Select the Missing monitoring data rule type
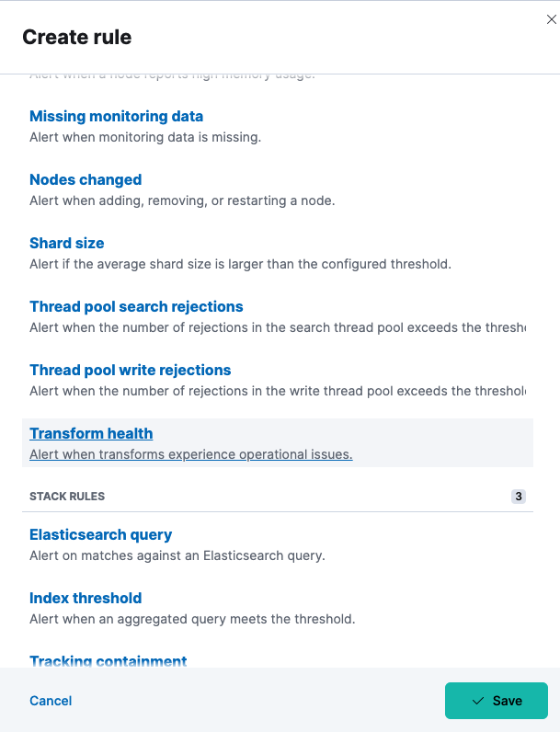This screenshot has width=560, height=732. point(116,117)
